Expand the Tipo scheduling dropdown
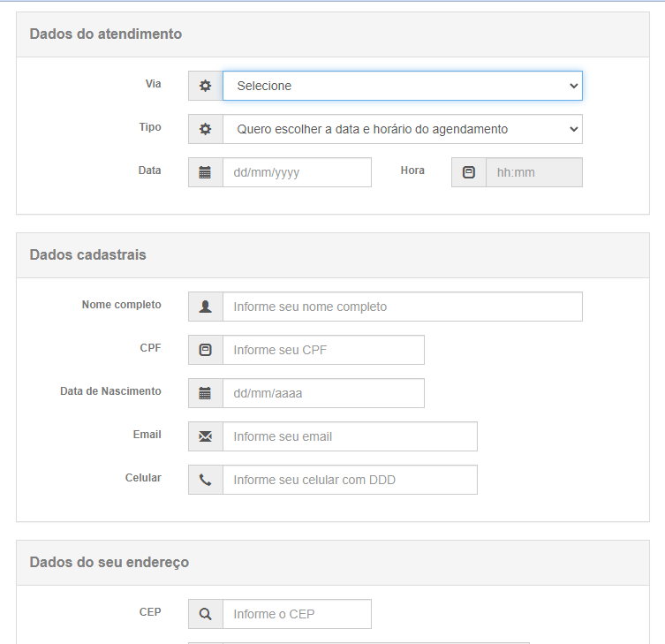Image resolution: width=665 pixels, height=644 pixels. (x=402, y=129)
